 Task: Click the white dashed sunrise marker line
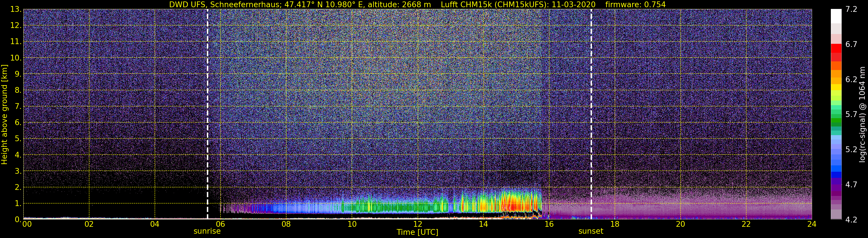pyautogui.click(x=207, y=114)
